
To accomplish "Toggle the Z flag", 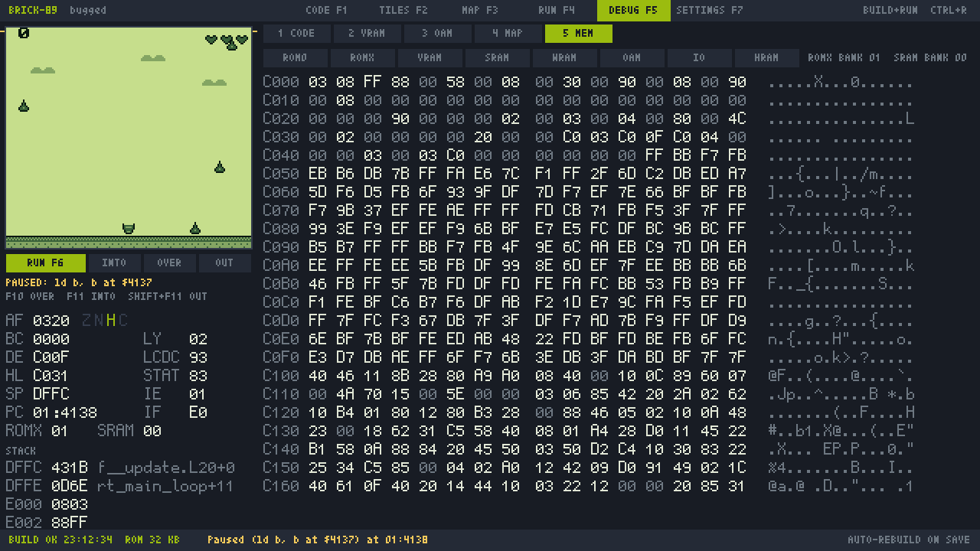I will click(x=87, y=321).
